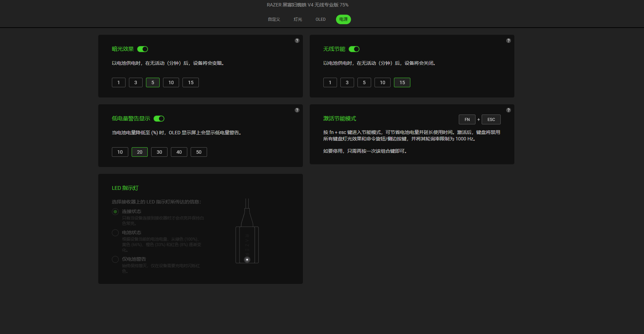
Task: Open help for 无线节能 panel
Action: pyautogui.click(x=509, y=41)
